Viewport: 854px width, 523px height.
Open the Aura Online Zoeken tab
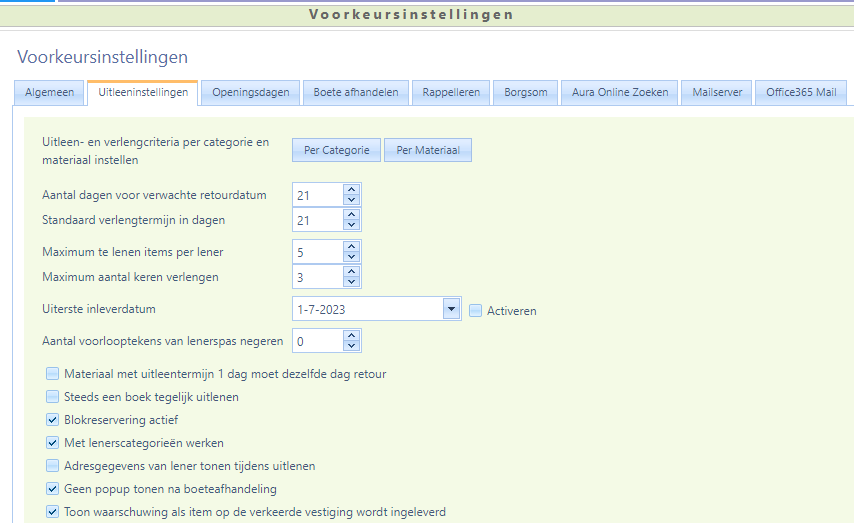(620, 92)
